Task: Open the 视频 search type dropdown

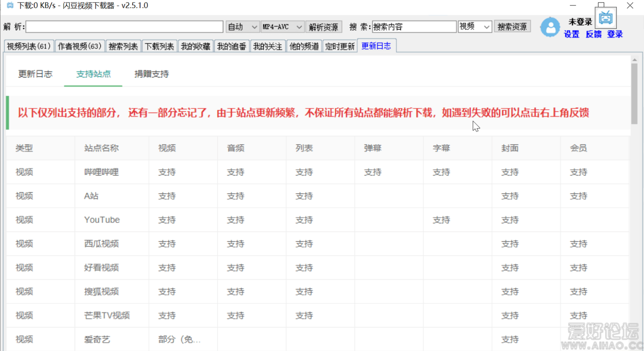Action: click(x=474, y=26)
